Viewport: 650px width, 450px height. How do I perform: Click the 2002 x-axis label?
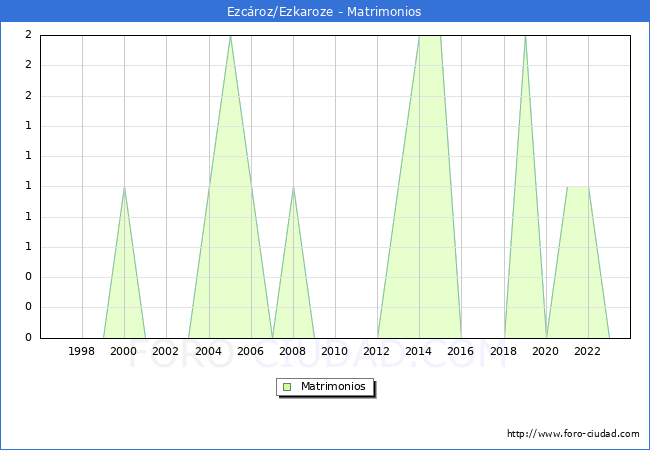[165, 351]
